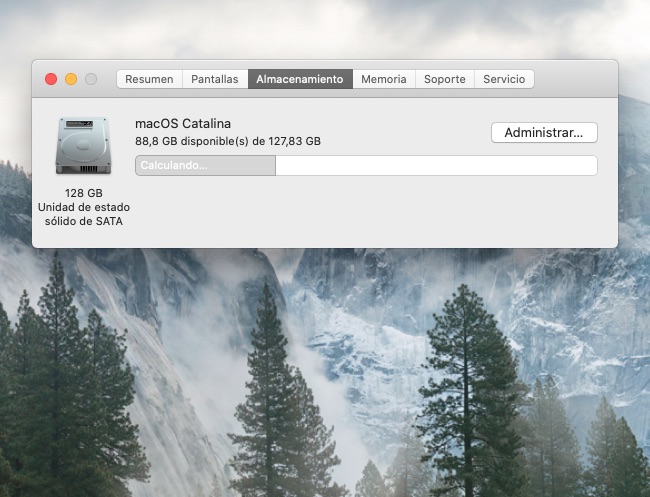Screen dimensions: 650x497
Task: Click the white free-space portion of storage bar
Action: tap(436, 166)
